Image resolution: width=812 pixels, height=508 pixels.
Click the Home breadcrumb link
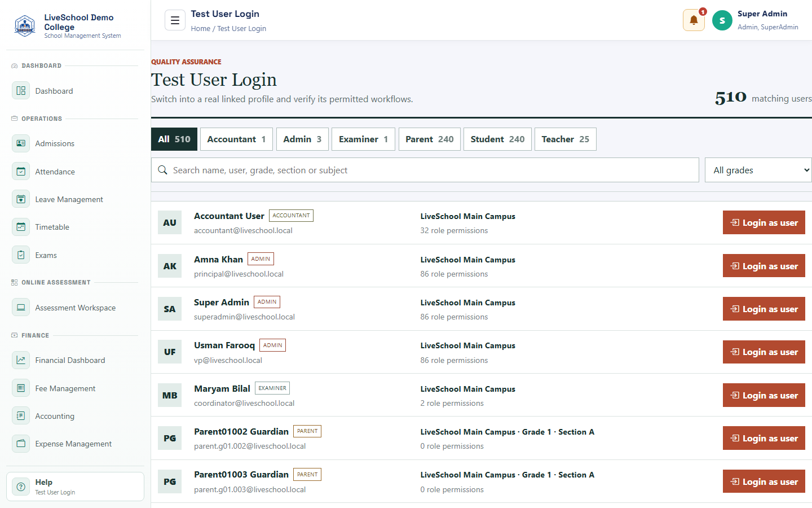click(200, 28)
